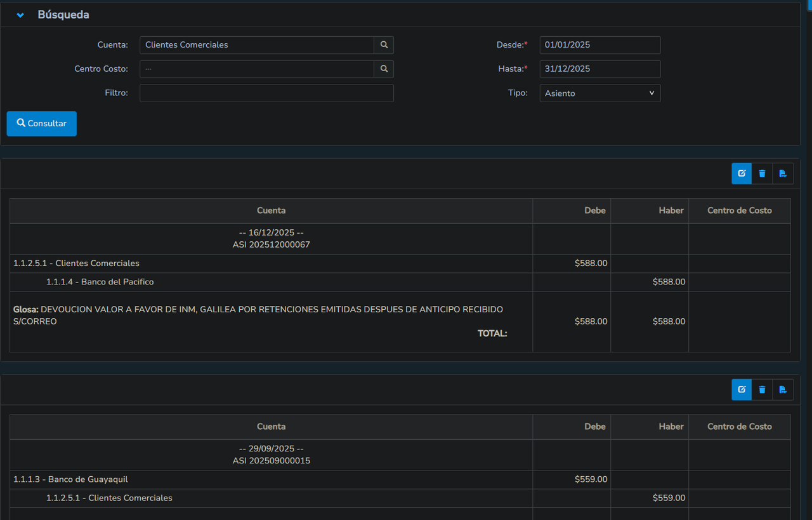Focus the Centro Costo input field

click(257, 69)
